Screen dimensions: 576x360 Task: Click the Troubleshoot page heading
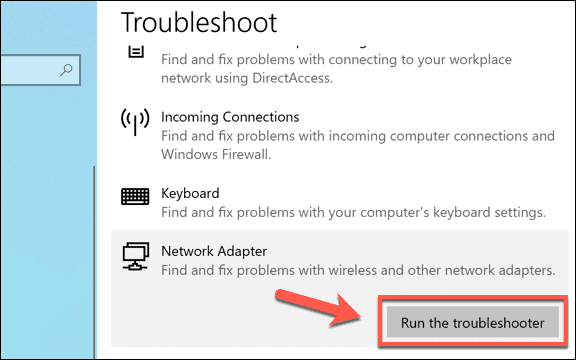point(199,22)
